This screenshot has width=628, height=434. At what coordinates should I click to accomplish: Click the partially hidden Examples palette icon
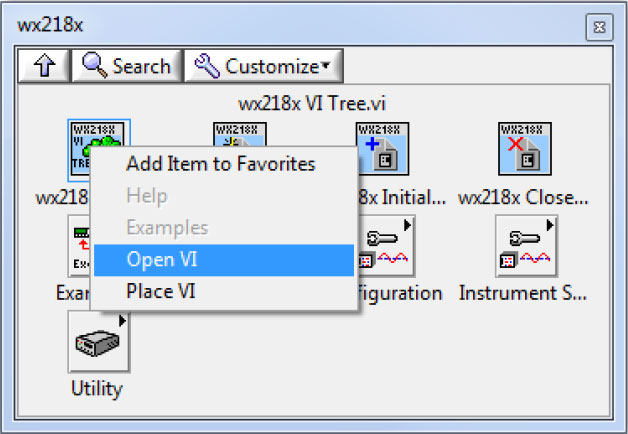(x=79, y=246)
